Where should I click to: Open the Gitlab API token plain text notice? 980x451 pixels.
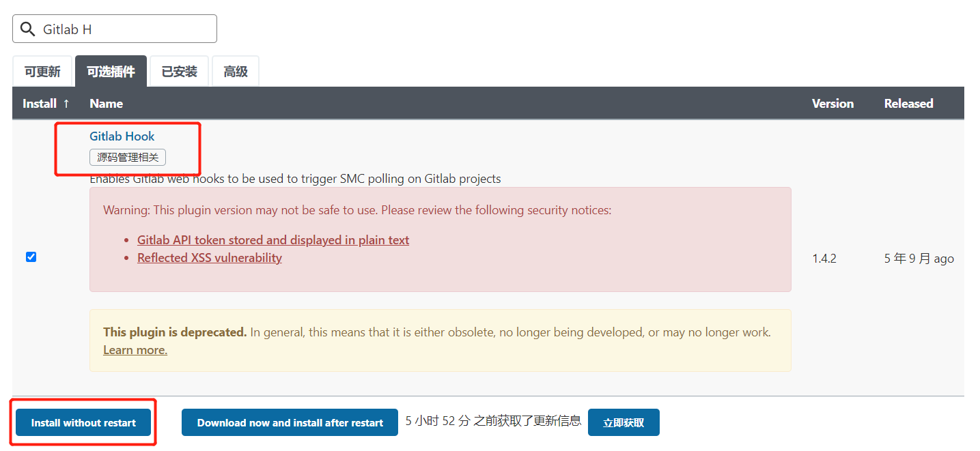click(273, 240)
